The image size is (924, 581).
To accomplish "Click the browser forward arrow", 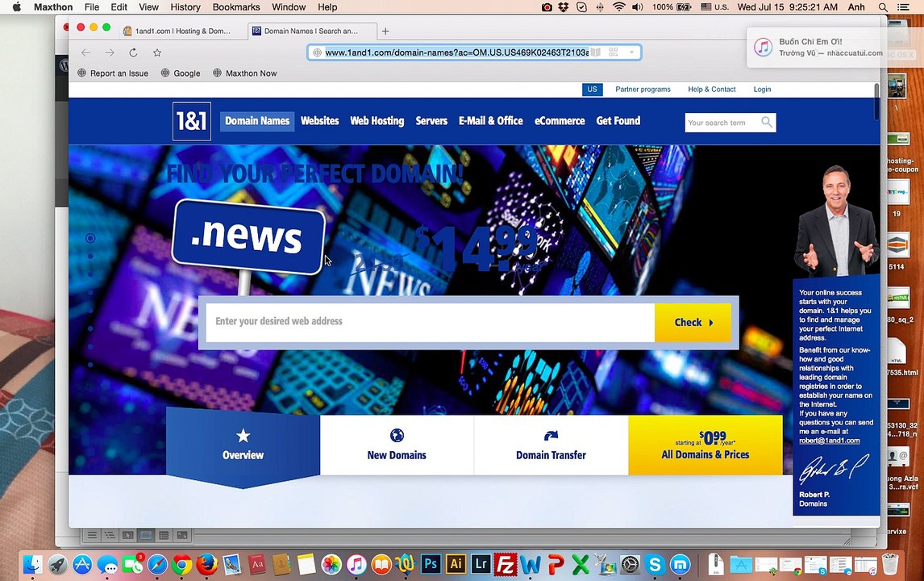I will click(110, 52).
